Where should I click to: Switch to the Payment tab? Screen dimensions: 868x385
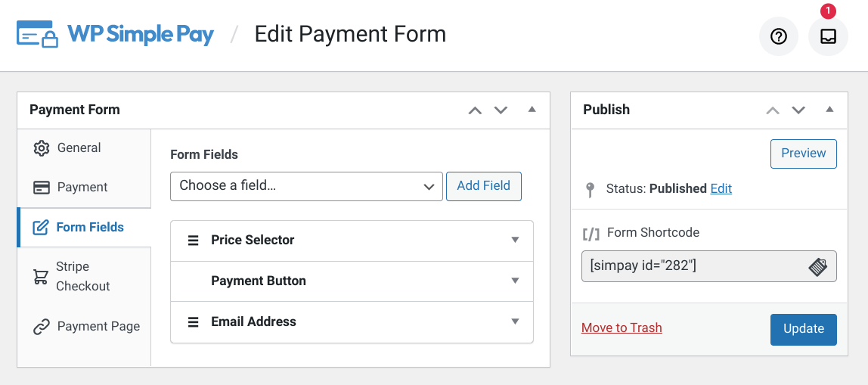(x=84, y=188)
